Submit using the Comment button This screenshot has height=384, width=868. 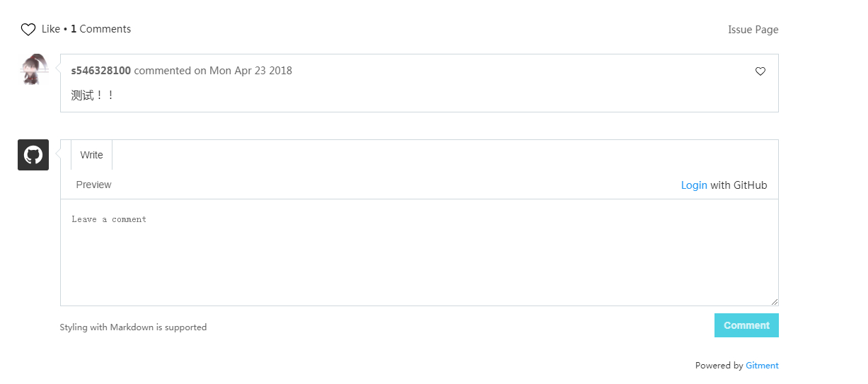coord(746,325)
